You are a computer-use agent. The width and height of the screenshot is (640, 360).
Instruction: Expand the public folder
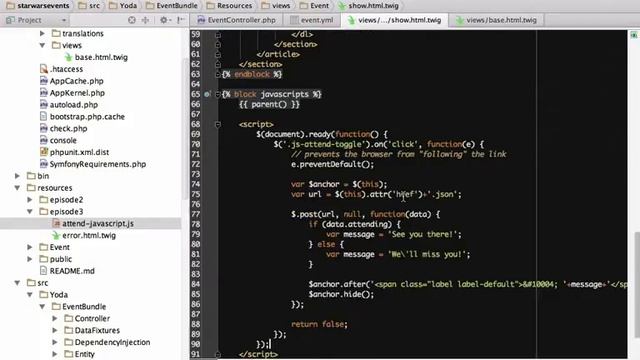[30, 259]
